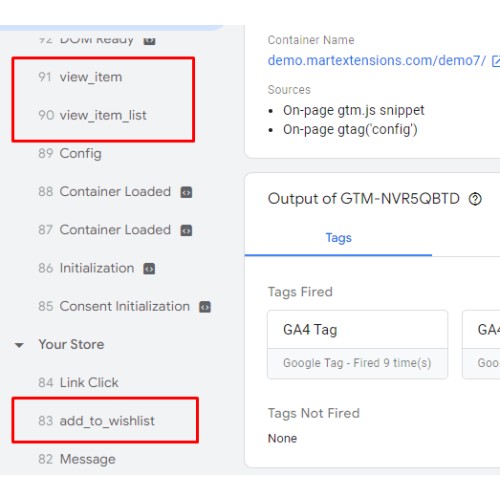500x500 pixels.
Task: Click API icon beside 88 Container Loaded
Action: pos(186,192)
